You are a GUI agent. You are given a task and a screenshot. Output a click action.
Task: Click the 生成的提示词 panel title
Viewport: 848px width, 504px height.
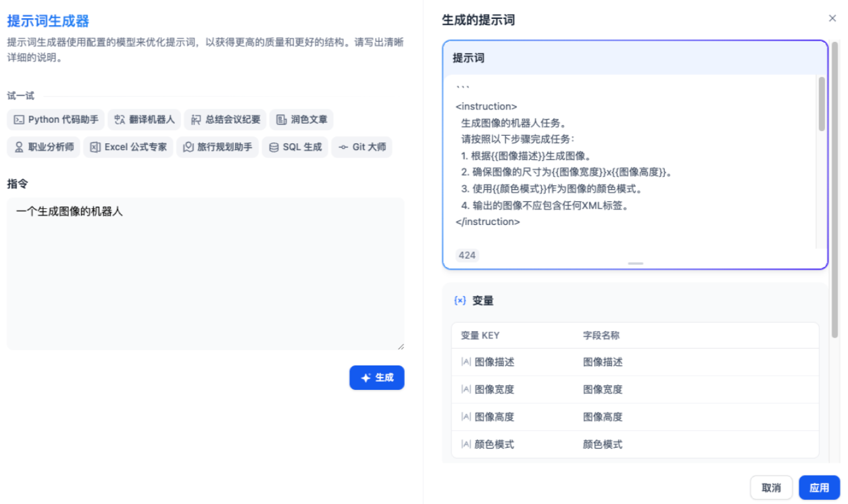click(x=478, y=20)
